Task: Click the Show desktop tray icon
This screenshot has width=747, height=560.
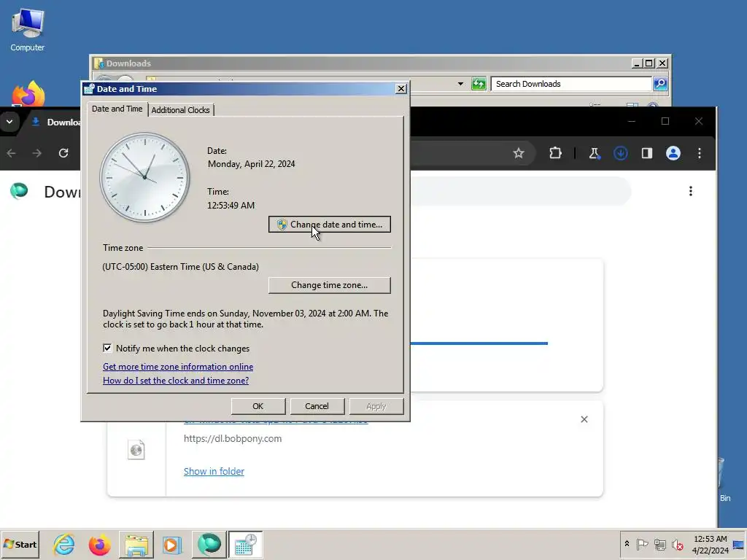Action: pyautogui.click(x=738, y=544)
